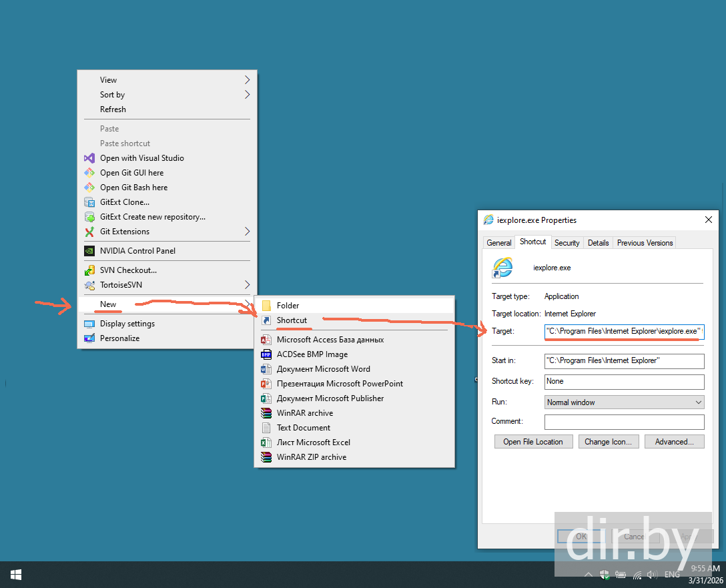726x588 pixels.
Task: Click the Microsoft Word document icon
Action: click(266, 369)
